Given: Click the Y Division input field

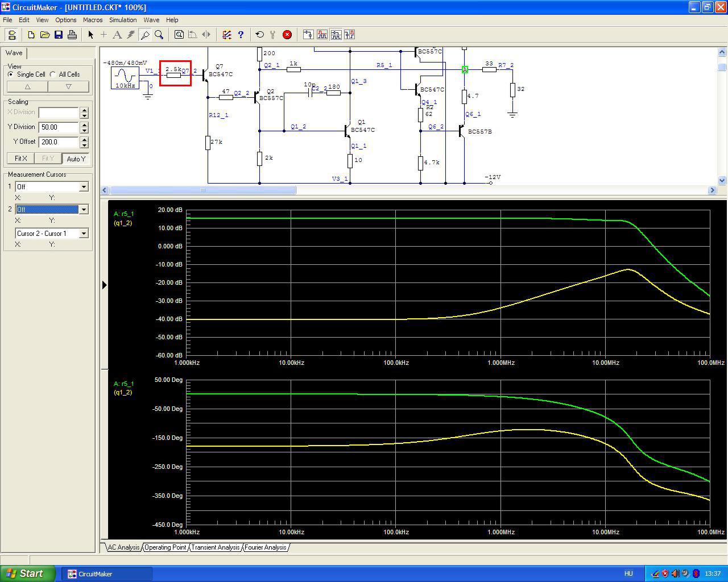Looking at the screenshot, I should click(x=59, y=127).
